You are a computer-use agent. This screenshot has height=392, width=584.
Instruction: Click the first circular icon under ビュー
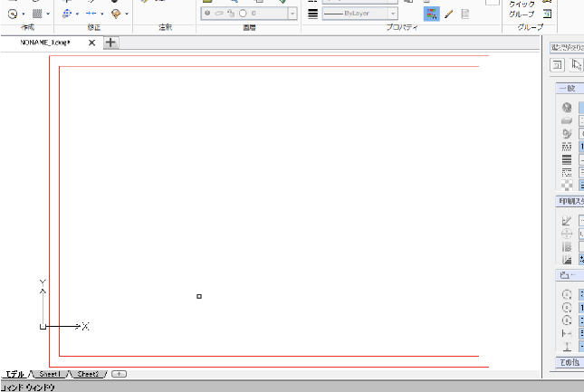[567, 295]
